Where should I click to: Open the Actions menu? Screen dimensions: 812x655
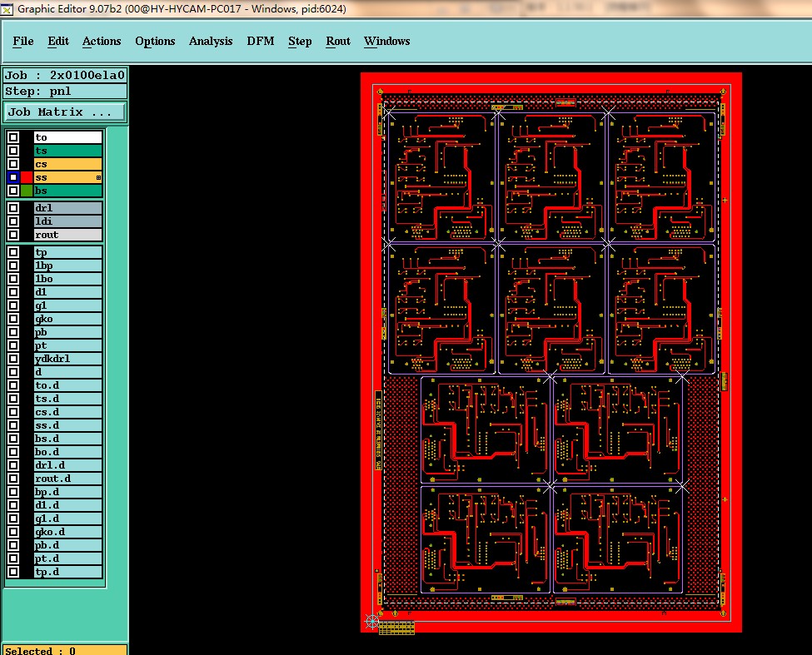coord(102,42)
